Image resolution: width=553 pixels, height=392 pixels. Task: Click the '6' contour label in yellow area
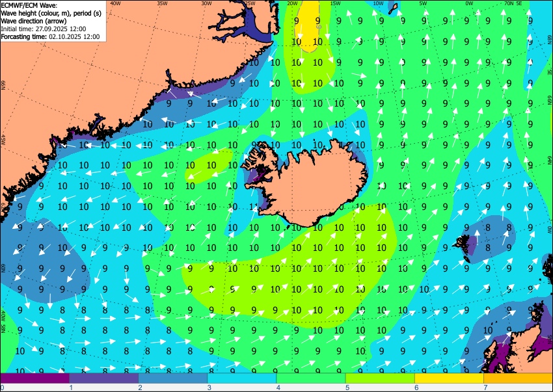pos(319,27)
